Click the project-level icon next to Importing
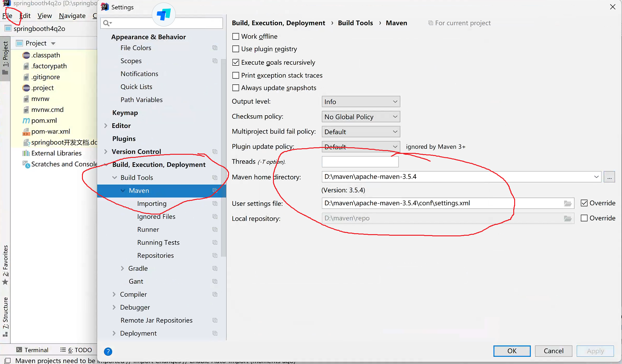This screenshot has height=364, width=622. 215,203
